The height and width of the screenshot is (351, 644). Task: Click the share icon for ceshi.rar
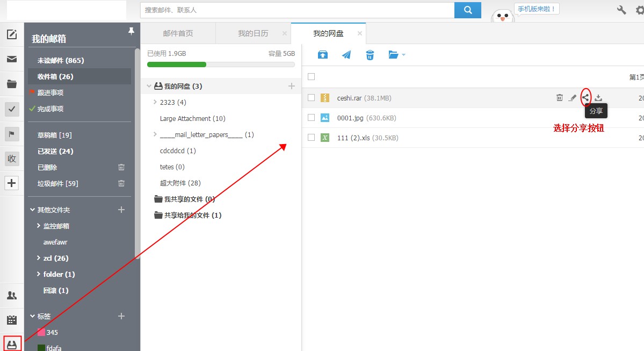[585, 98]
